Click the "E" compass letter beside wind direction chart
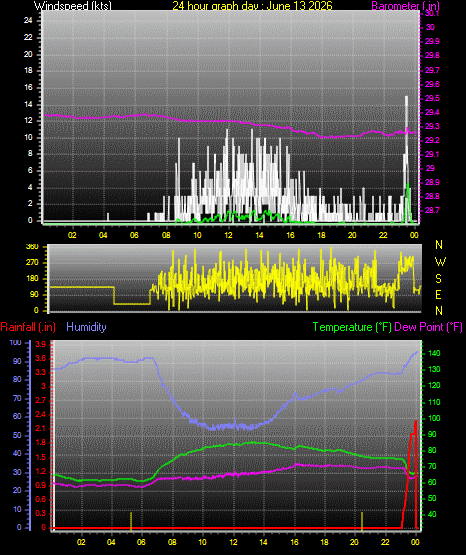466x555 pixels. tap(438, 294)
